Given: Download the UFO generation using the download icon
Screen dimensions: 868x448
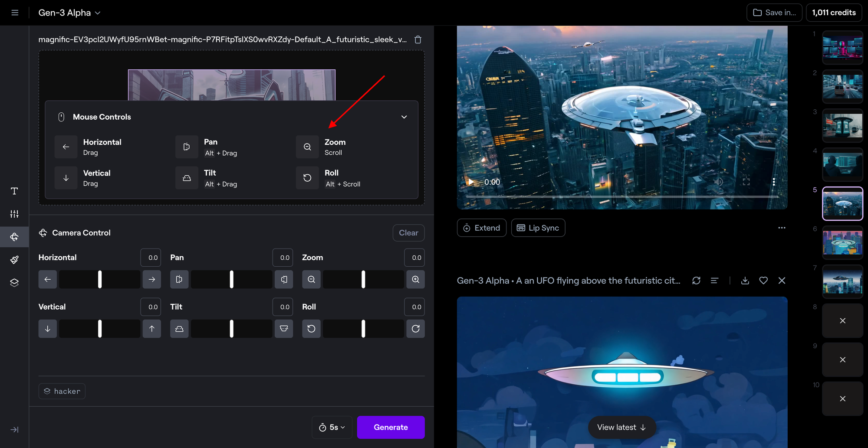Looking at the screenshot, I should 745,280.
